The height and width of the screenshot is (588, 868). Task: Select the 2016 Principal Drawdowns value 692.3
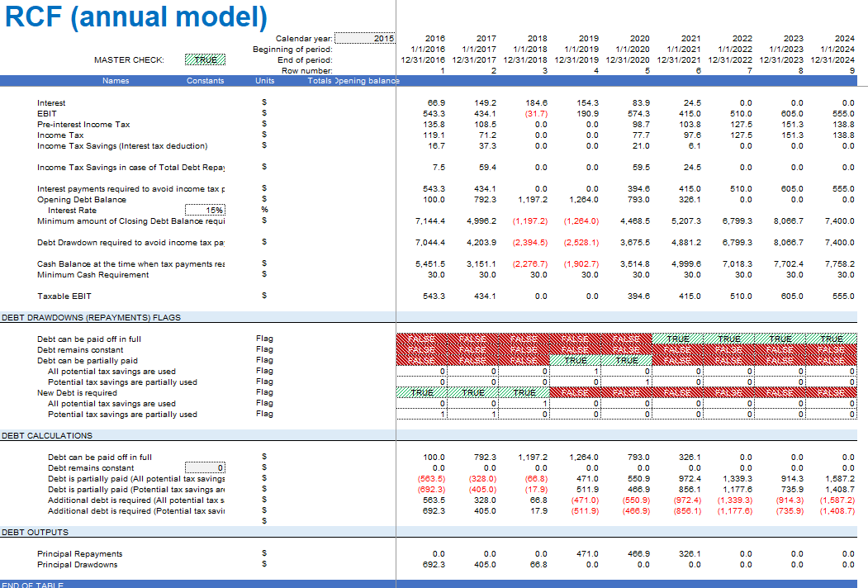[434, 565]
